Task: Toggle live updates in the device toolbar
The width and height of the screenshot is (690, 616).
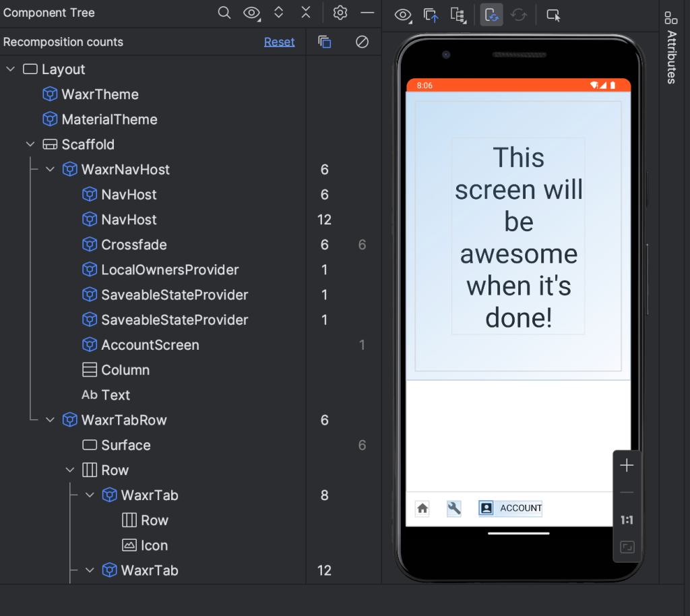Action: [x=491, y=14]
